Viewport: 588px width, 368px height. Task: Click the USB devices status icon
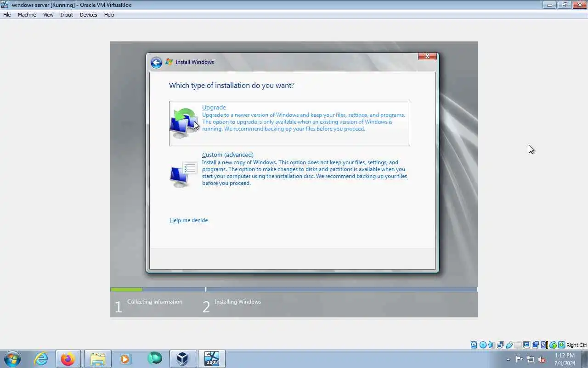point(509,345)
